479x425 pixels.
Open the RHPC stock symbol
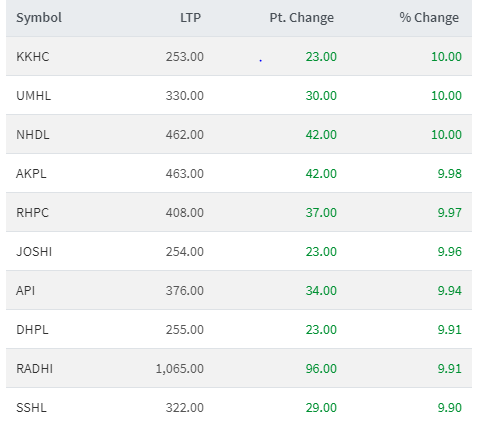point(32,212)
